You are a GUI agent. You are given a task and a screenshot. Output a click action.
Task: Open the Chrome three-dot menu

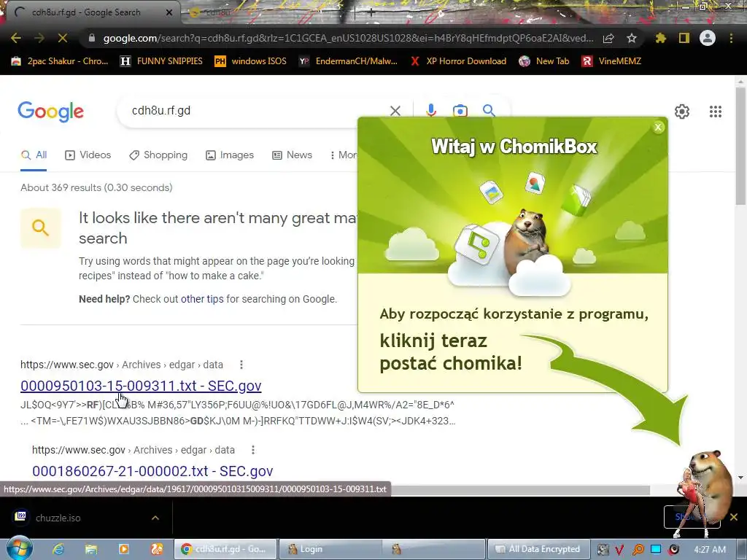click(731, 38)
